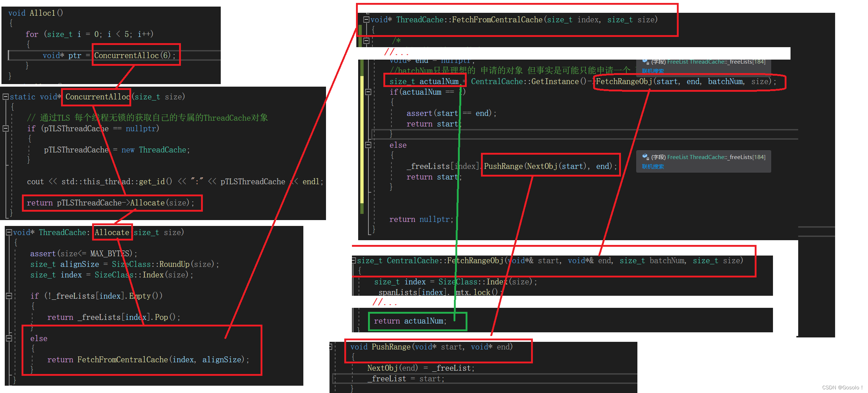This screenshot has height=393, width=868.
Task: Collapse the else block inside Allocate
Action: click(9, 338)
